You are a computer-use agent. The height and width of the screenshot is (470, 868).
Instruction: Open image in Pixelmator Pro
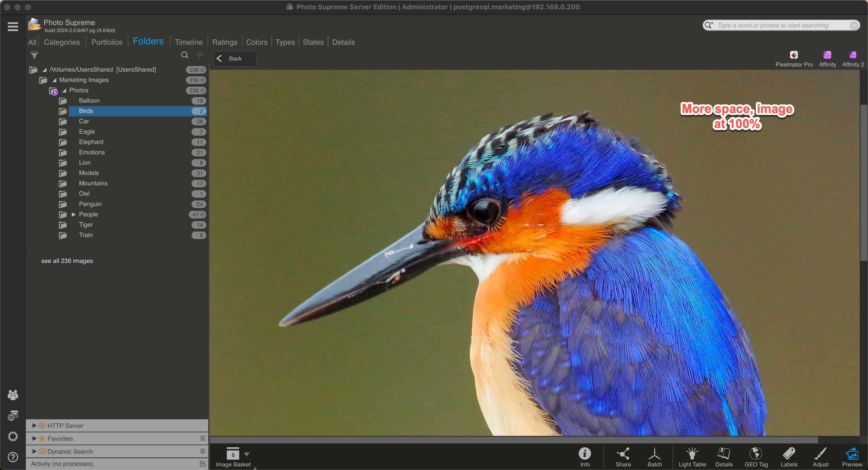pos(794,59)
